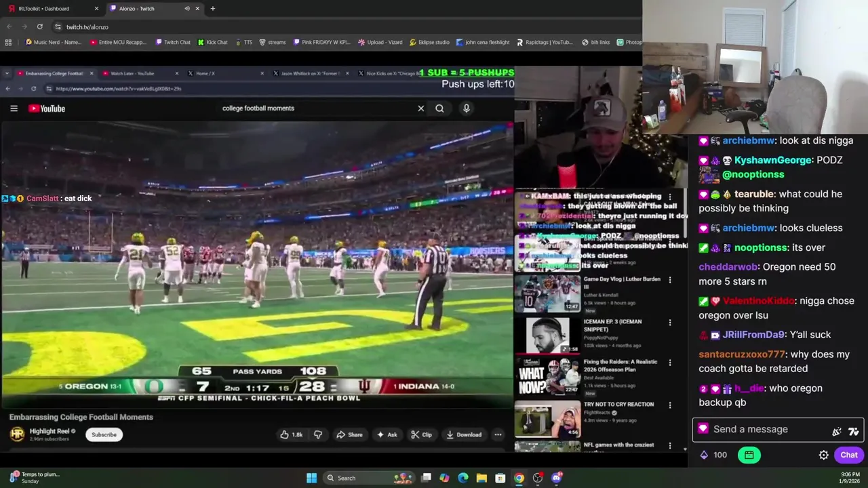Select the Alonzo - Twitch browser tab

[x=154, y=9]
